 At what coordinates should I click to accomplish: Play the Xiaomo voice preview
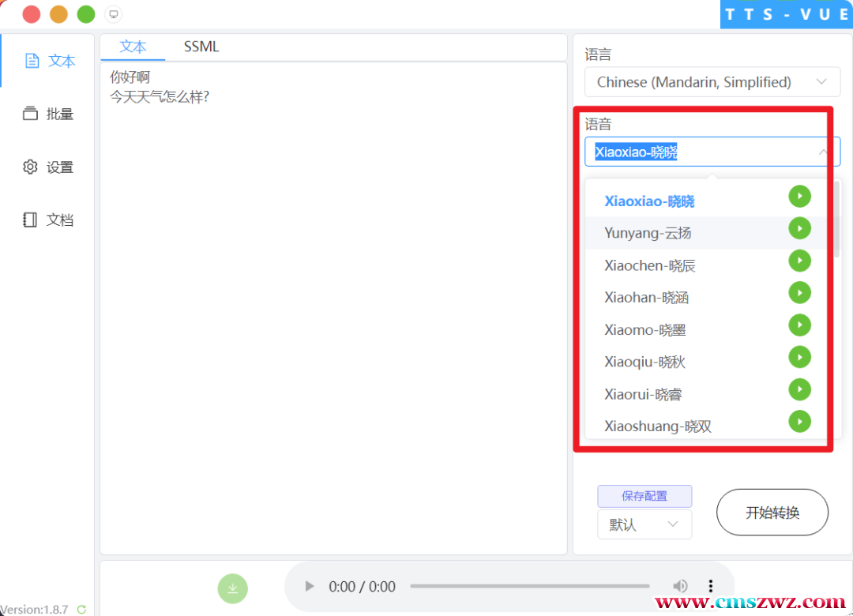(799, 325)
